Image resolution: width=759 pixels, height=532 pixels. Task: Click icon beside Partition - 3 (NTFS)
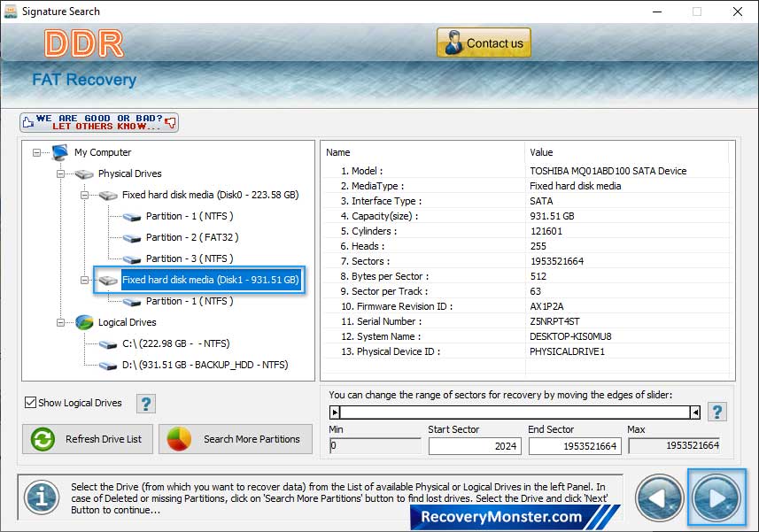point(132,259)
